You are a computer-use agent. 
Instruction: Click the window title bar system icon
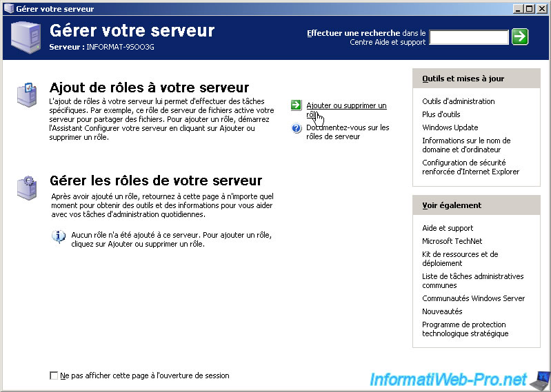tap(9, 8)
